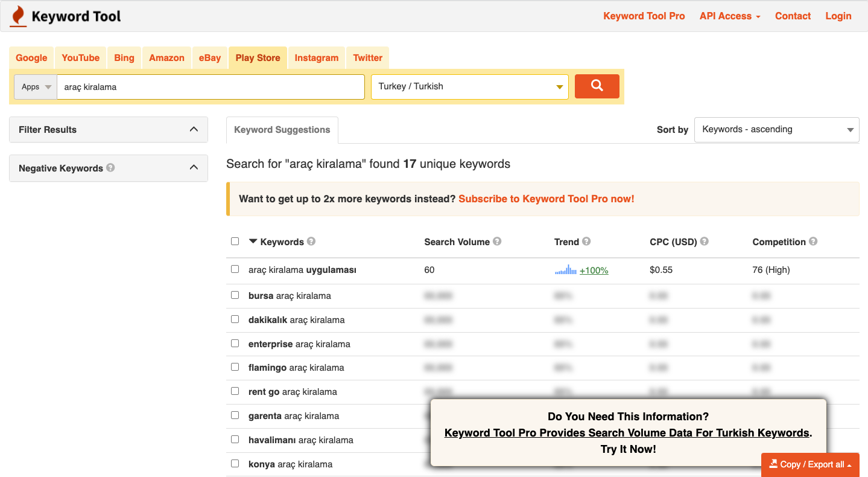Click keyword text bursa araç kiralama
This screenshot has width=868, height=477.
tap(290, 296)
